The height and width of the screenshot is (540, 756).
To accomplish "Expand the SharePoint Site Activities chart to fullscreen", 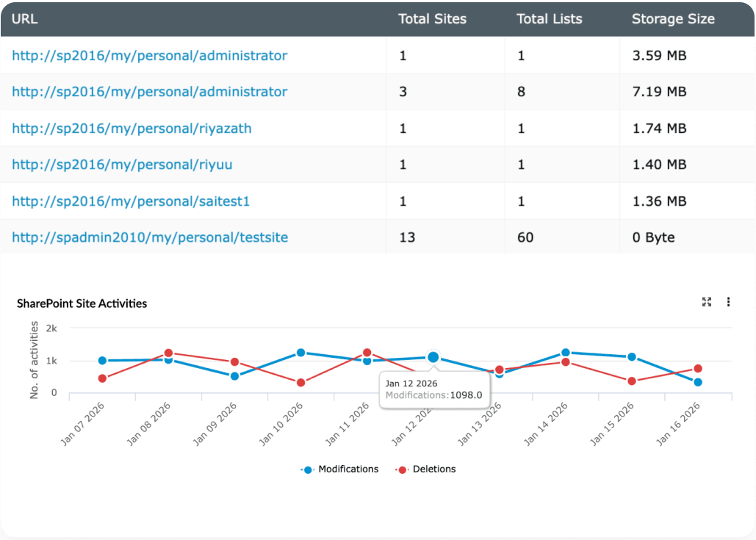I will (707, 301).
